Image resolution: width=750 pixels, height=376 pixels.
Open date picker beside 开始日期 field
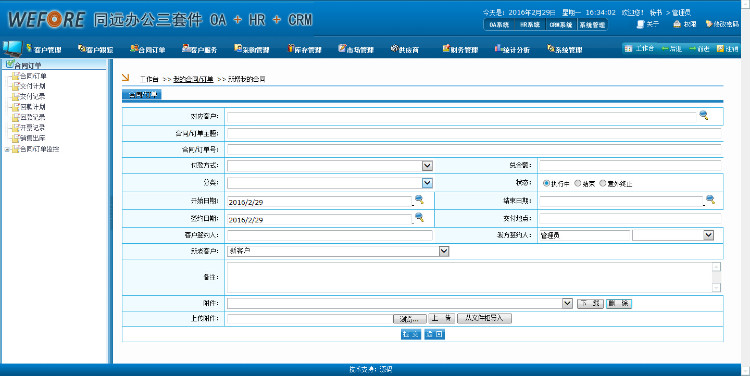(419, 200)
